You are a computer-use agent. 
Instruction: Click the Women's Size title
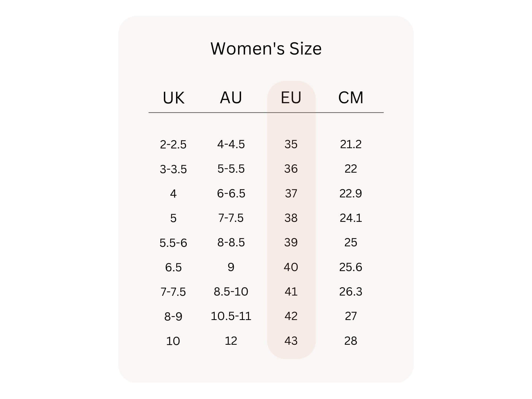[x=266, y=49]
